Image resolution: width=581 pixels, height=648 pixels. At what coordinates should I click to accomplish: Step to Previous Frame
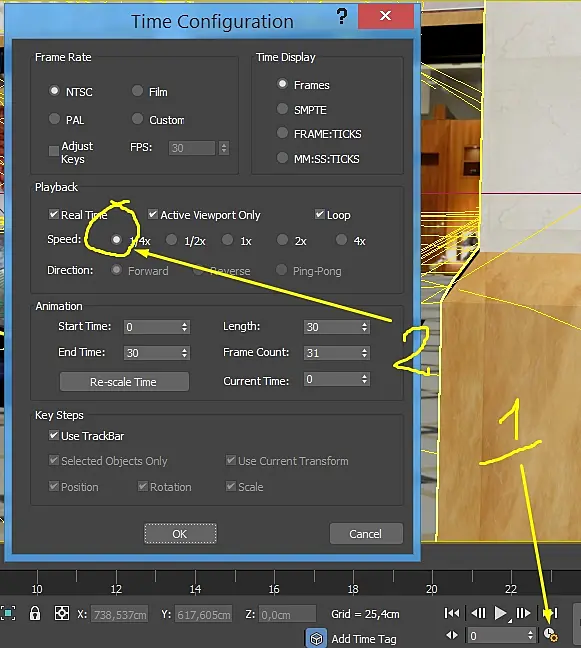[x=479, y=613]
